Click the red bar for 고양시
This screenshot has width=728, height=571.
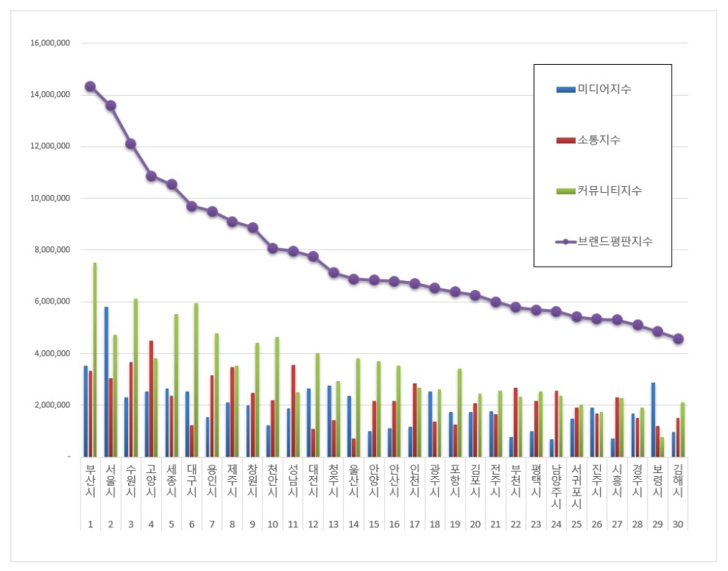151,398
